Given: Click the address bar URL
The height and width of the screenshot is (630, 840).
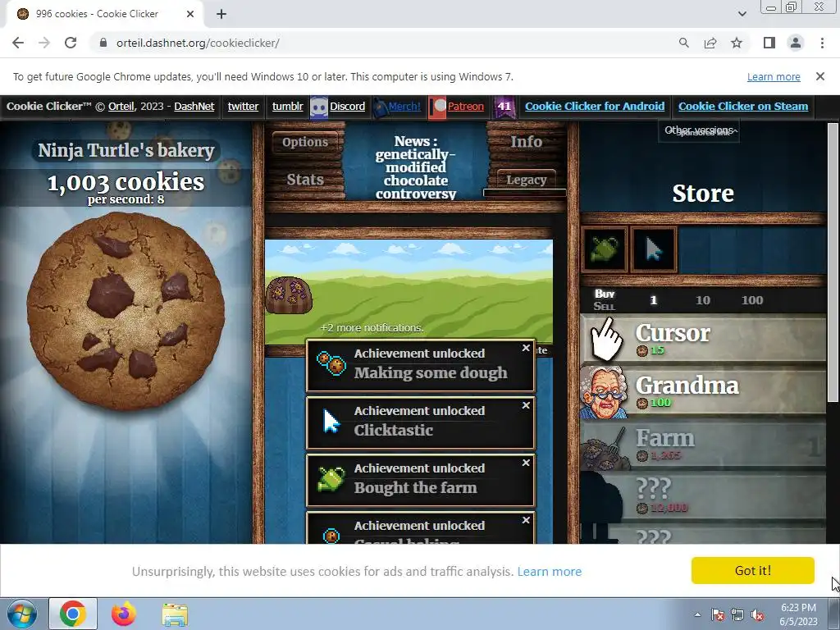Looking at the screenshot, I should [x=198, y=43].
